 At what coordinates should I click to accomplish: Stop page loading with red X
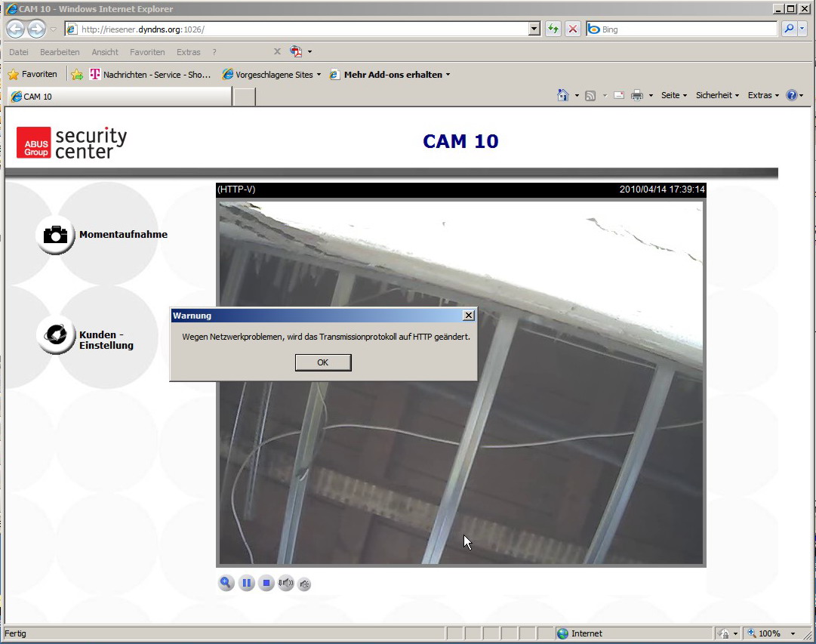(573, 29)
